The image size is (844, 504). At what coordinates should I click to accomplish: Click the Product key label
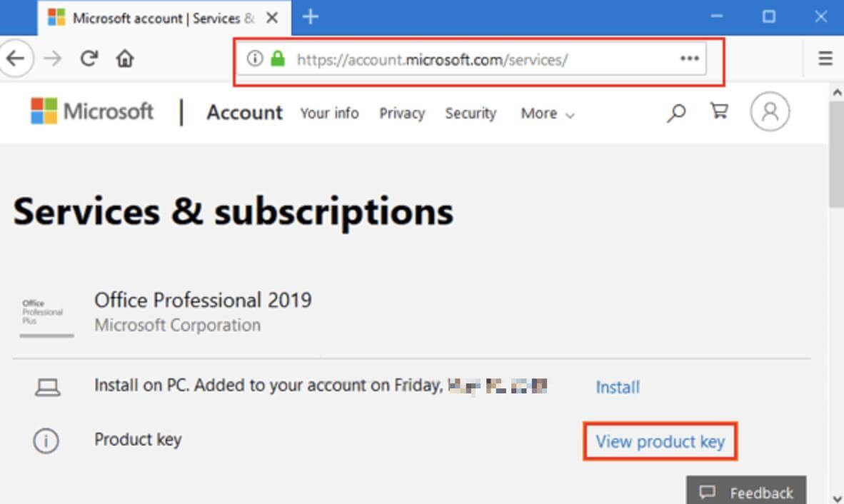[138, 440]
